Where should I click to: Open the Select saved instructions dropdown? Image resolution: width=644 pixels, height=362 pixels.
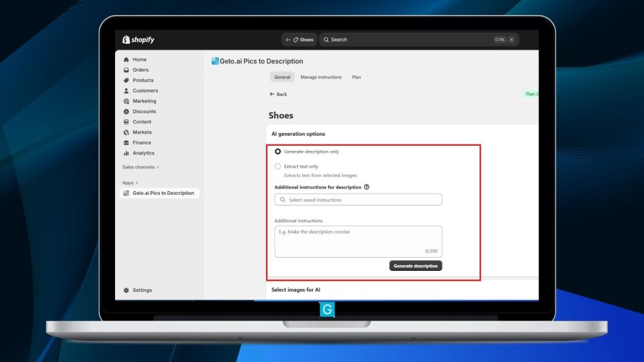[x=358, y=200]
